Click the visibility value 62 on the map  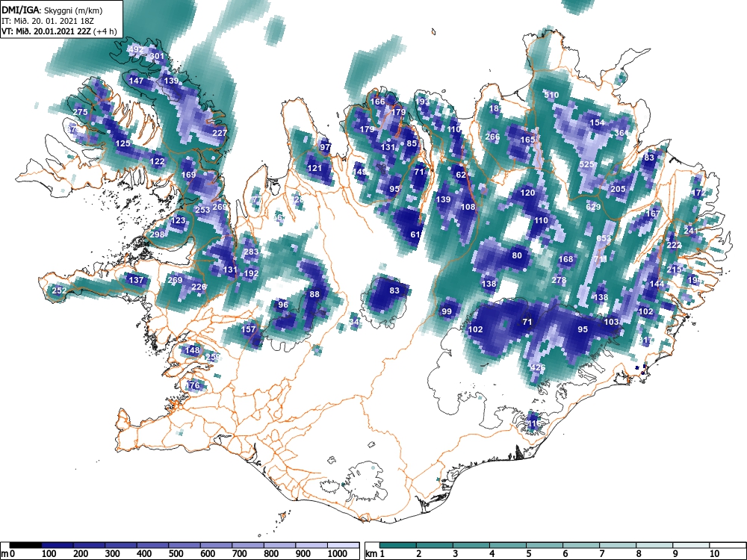tap(461, 175)
